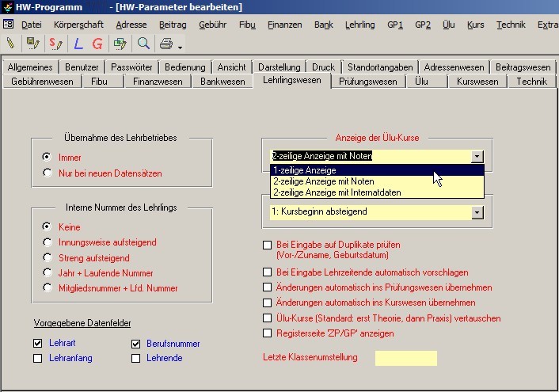Go to the Passwörter tab
The width and height of the screenshot is (559, 392).
click(x=131, y=67)
